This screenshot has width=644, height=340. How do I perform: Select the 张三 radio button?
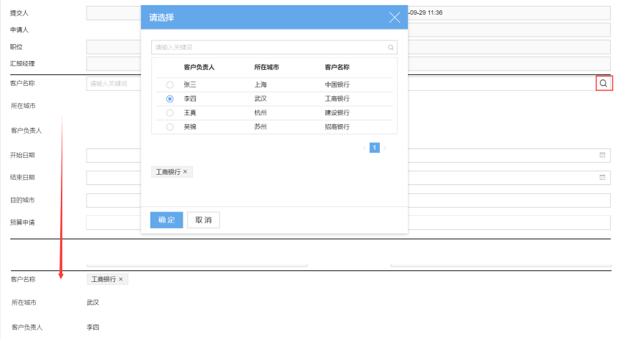tap(169, 84)
